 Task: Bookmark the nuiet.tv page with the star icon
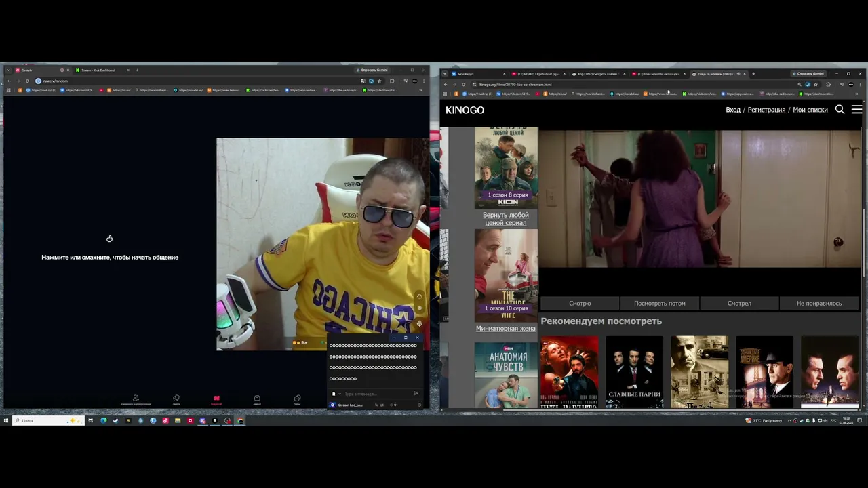pyautogui.click(x=380, y=81)
